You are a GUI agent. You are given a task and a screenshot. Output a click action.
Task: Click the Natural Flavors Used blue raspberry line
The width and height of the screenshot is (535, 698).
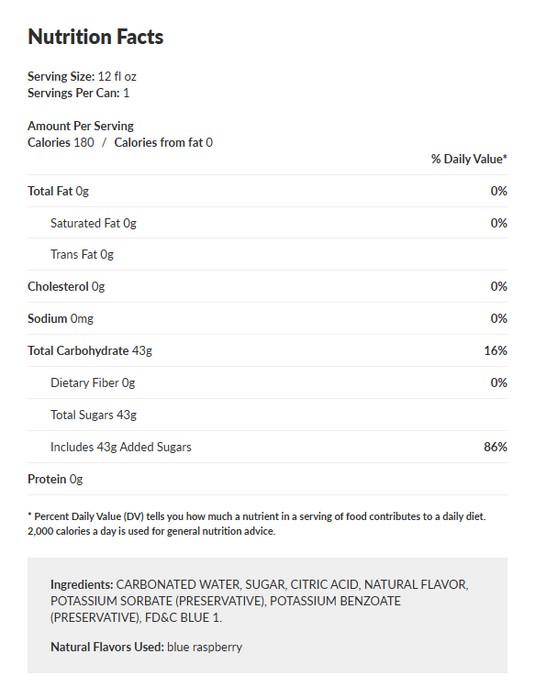146,647
